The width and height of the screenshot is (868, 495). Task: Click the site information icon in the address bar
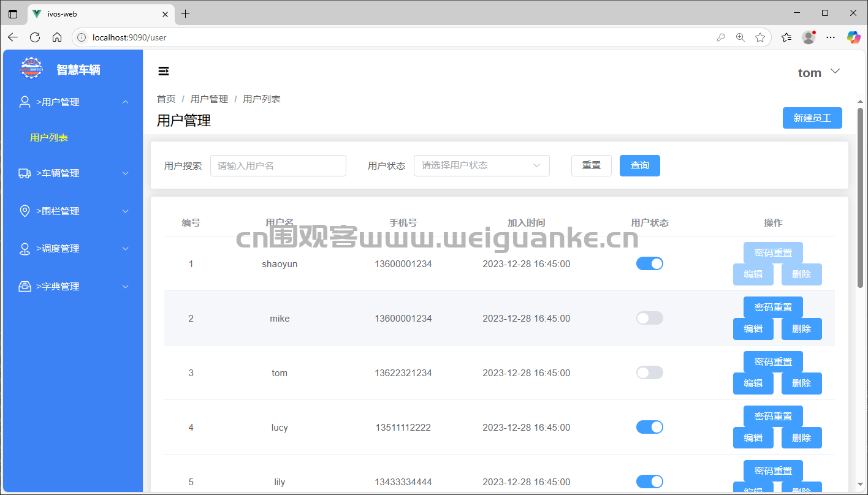[x=82, y=37]
